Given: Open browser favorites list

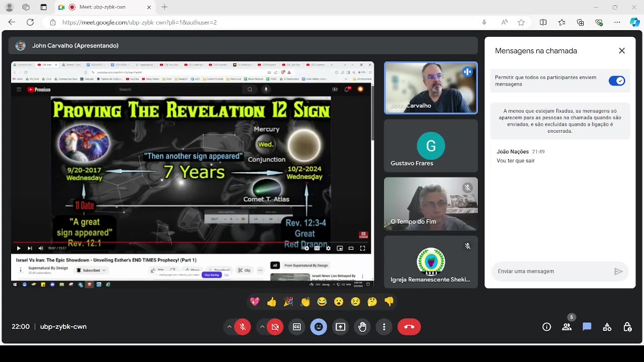Looking at the screenshot, I should tap(562, 22).
